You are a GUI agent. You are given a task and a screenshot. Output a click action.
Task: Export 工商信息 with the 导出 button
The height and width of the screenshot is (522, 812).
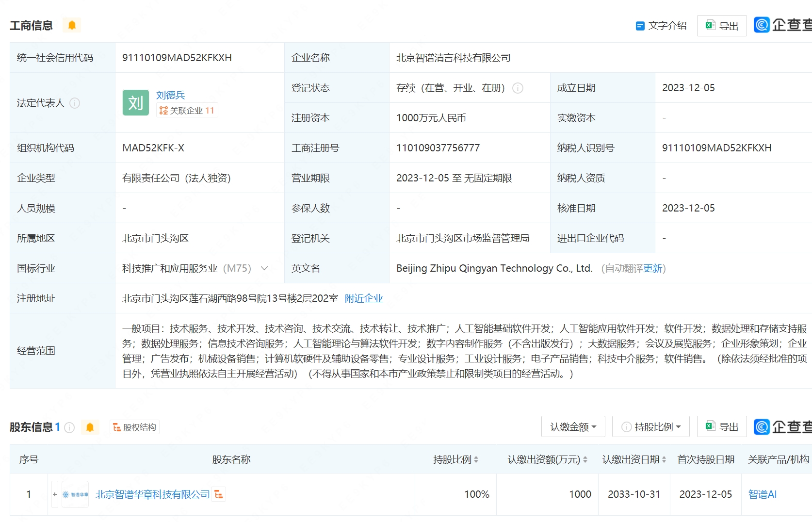click(x=722, y=26)
